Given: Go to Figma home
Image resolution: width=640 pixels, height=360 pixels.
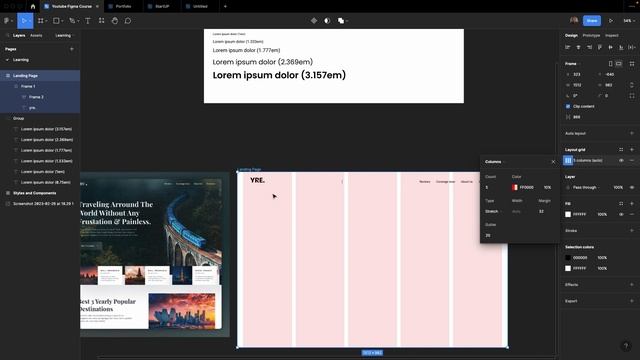Looking at the screenshot, I should [33, 7].
